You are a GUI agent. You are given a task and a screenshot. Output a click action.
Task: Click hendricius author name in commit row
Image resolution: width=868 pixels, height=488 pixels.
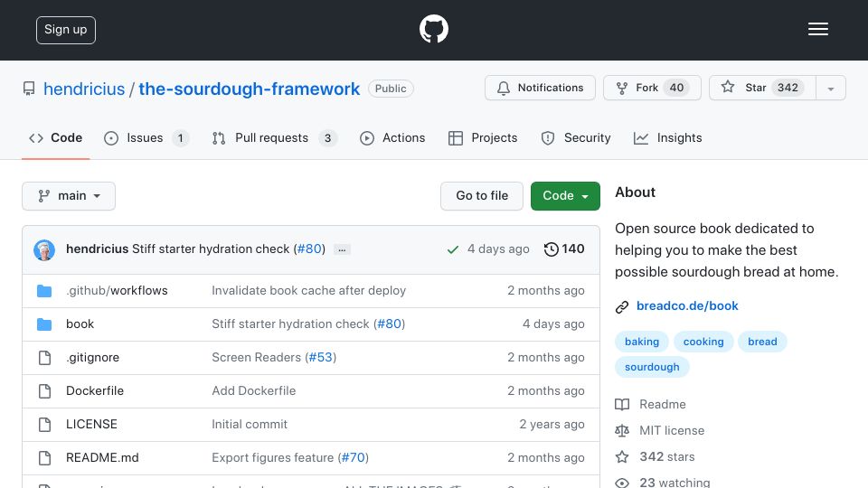[x=97, y=249]
